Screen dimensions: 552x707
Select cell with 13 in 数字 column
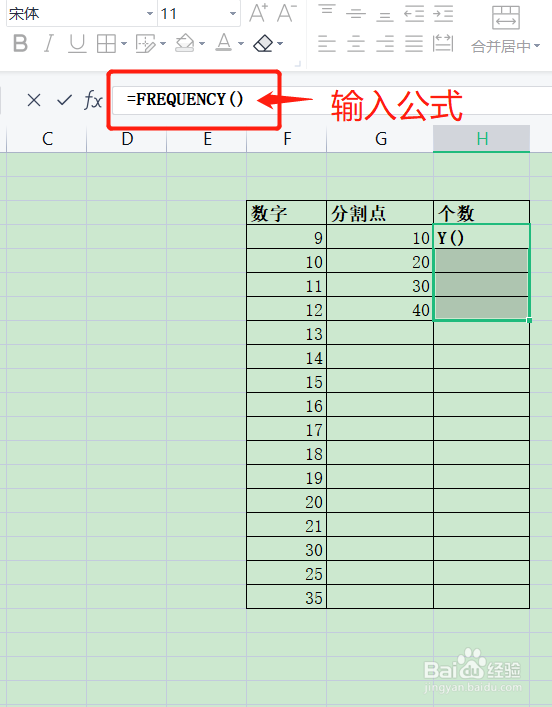coord(286,332)
